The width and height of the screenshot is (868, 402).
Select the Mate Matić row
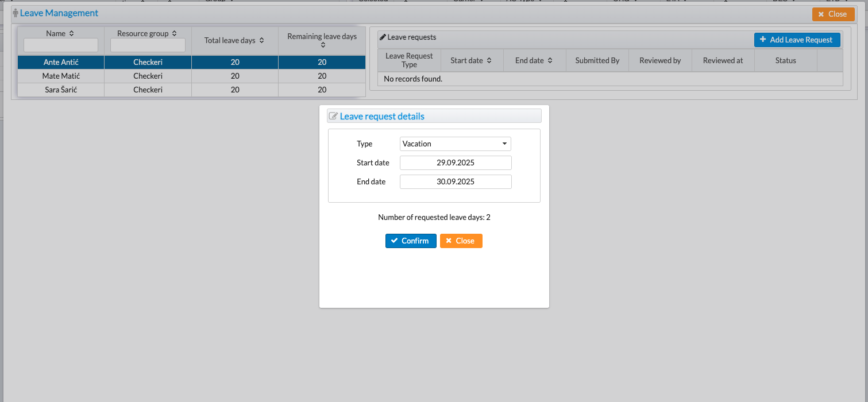[61, 76]
